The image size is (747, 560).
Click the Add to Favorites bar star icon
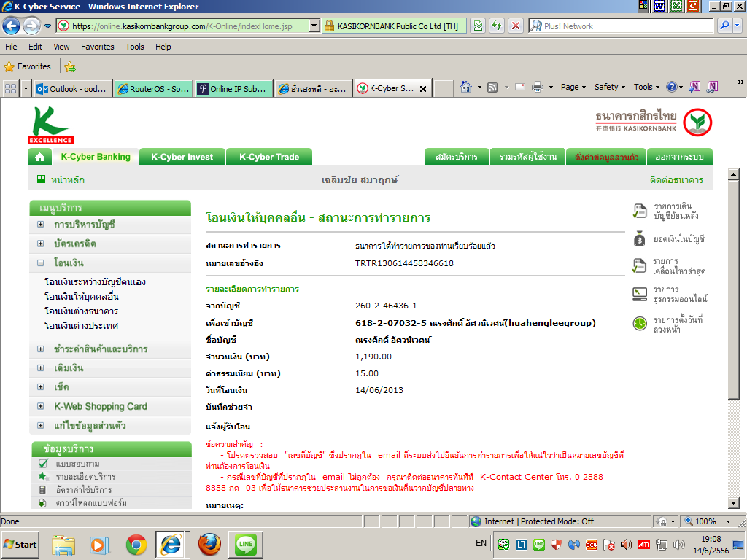coord(70,66)
